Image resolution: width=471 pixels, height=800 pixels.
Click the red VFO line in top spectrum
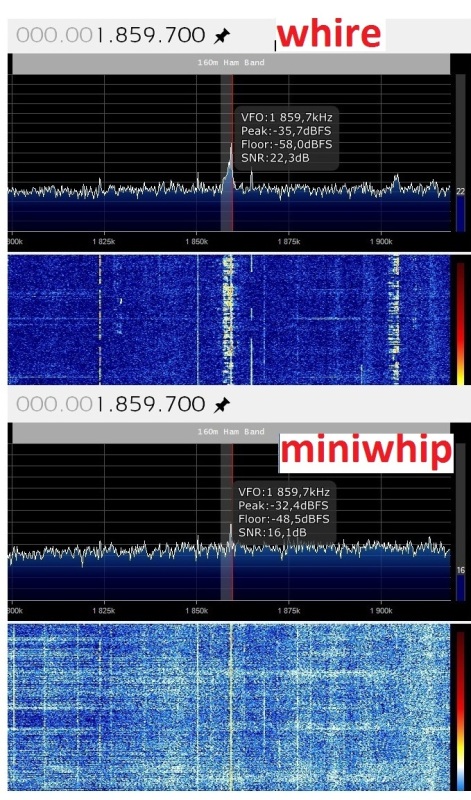233,153
